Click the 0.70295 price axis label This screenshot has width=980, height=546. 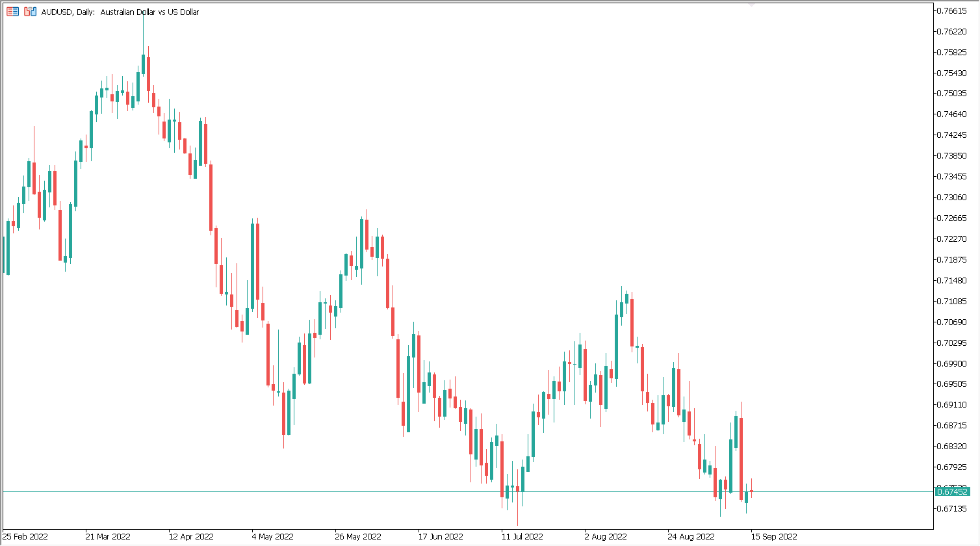[x=953, y=343]
